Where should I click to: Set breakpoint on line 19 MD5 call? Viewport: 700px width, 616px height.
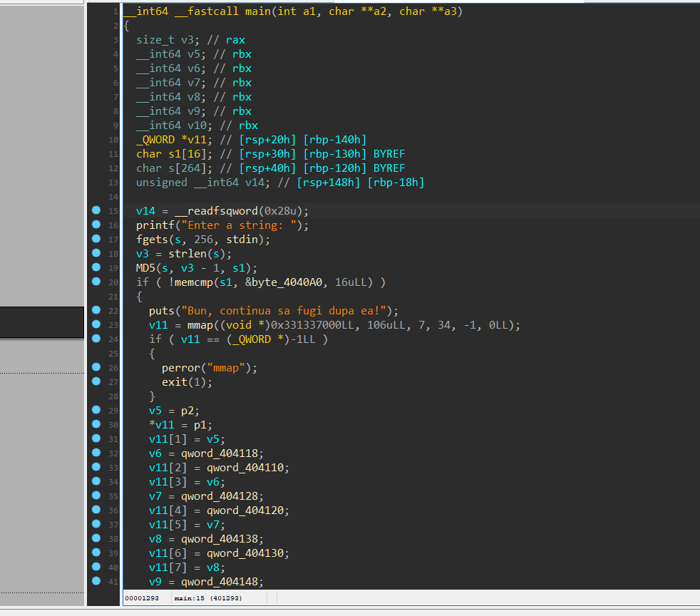point(96,267)
